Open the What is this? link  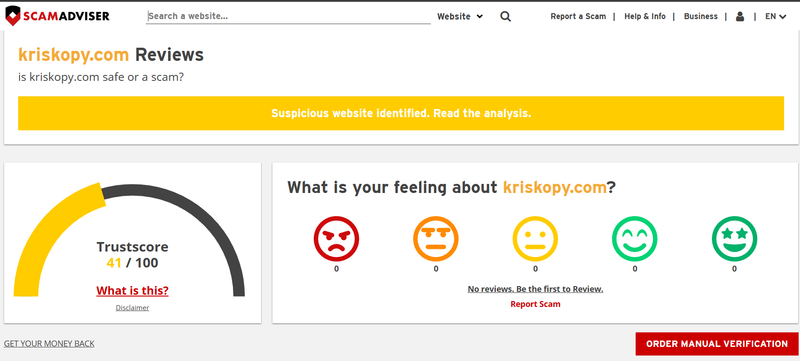[x=132, y=291]
